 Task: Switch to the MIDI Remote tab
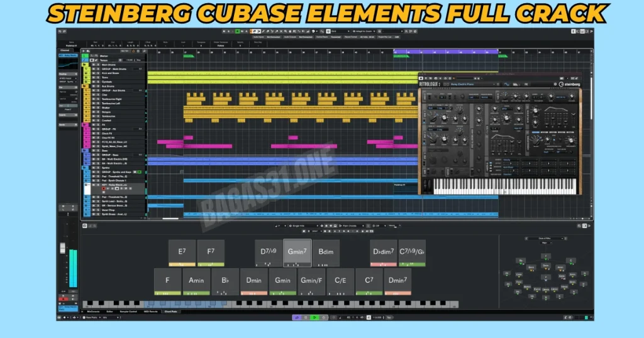pyautogui.click(x=151, y=312)
